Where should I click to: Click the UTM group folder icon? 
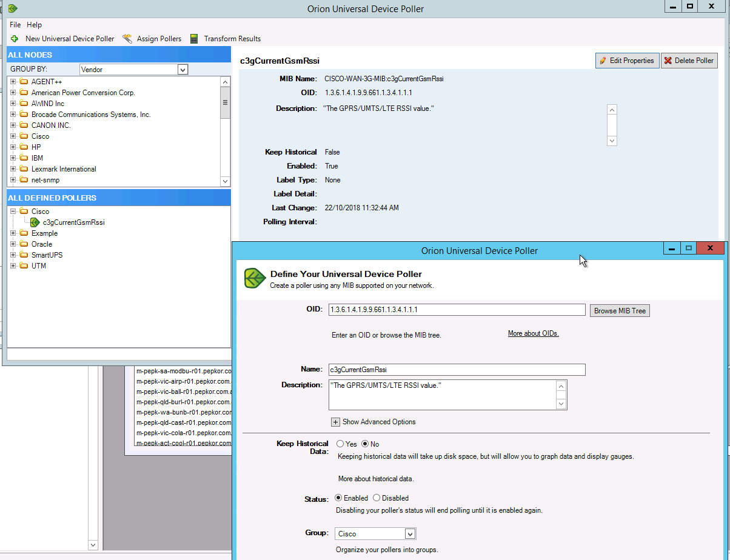tap(24, 266)
